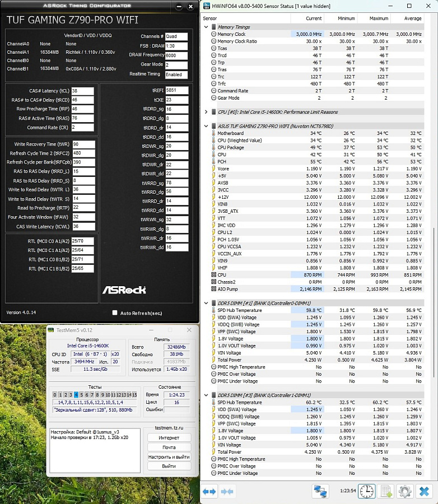Collapse DDR5 DIMM #3 sensor group

click(206, 395)
